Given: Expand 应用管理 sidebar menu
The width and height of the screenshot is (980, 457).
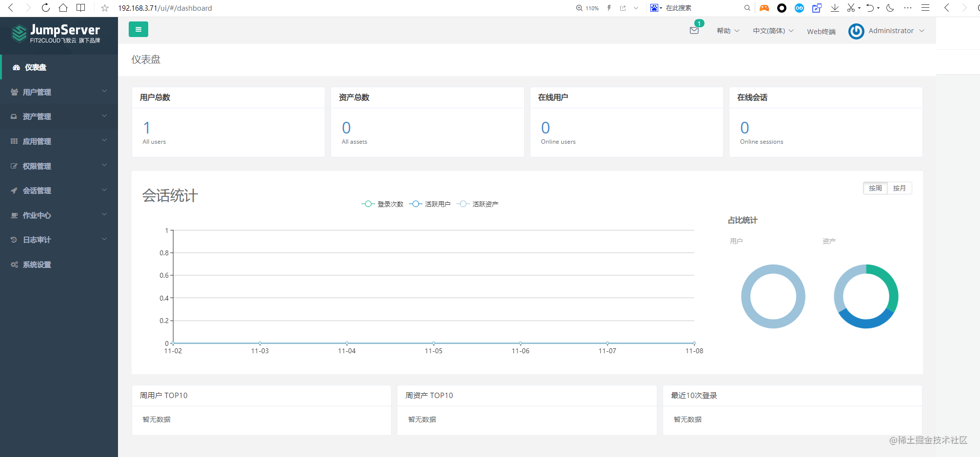Looking at the screenshot, I should (x=59, y=141).
